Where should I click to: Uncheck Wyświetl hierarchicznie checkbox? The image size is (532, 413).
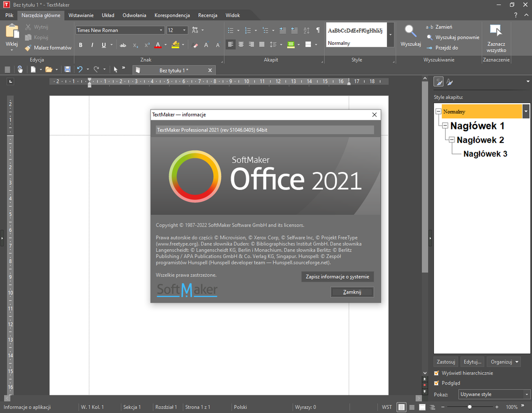436,373
